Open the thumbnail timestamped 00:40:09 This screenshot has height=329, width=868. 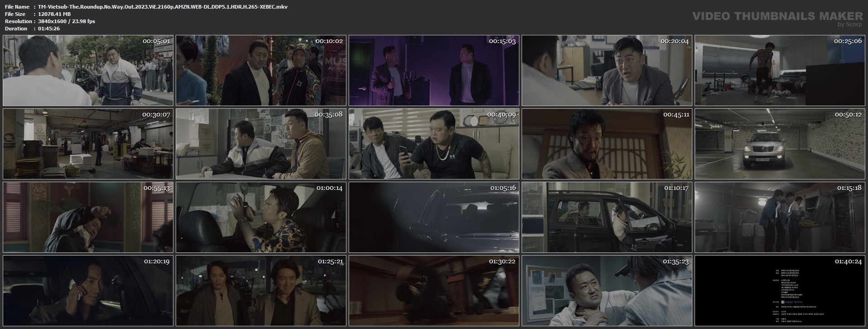point(434,144)
